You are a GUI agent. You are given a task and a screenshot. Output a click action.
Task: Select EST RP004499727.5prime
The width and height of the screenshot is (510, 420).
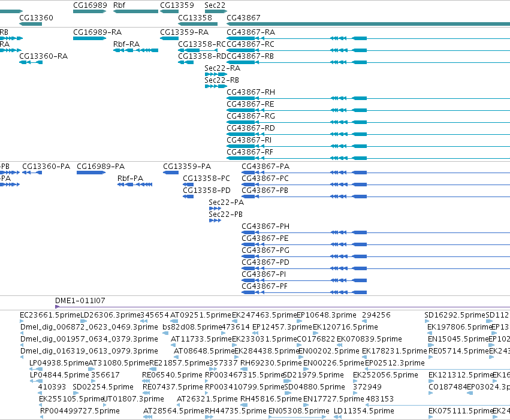80,411
